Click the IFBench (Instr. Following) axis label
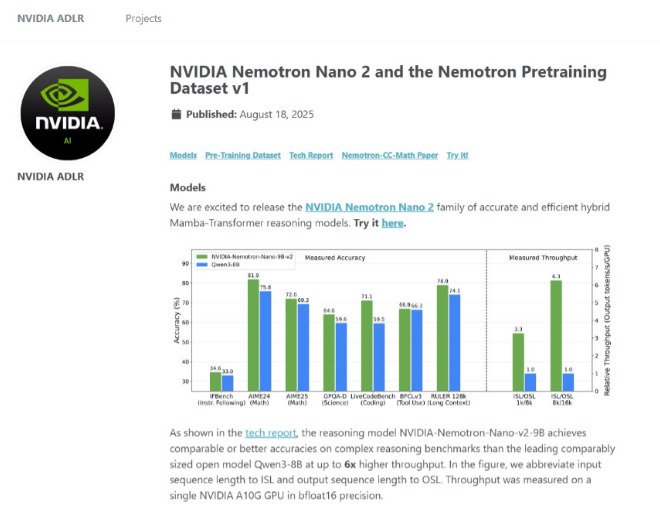 tap(221, 399)
